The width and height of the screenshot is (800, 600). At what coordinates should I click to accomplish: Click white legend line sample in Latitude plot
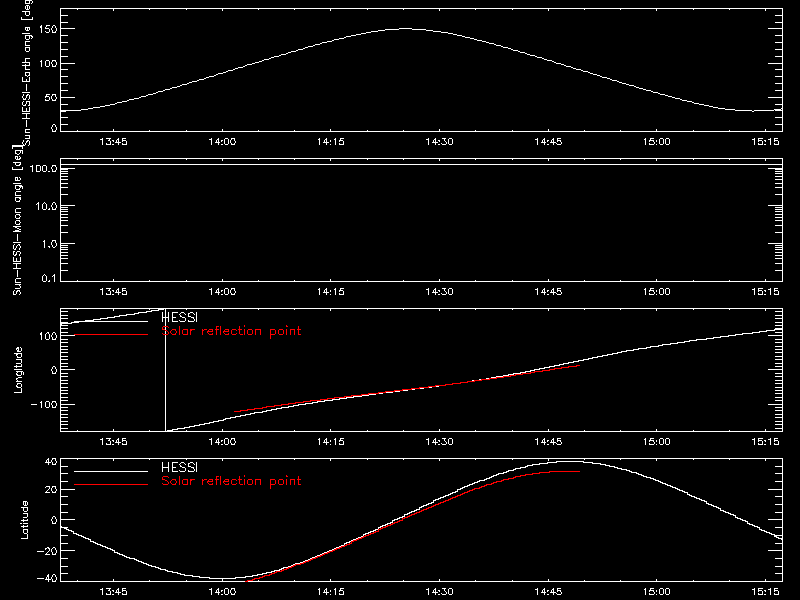tap(111, 471)
